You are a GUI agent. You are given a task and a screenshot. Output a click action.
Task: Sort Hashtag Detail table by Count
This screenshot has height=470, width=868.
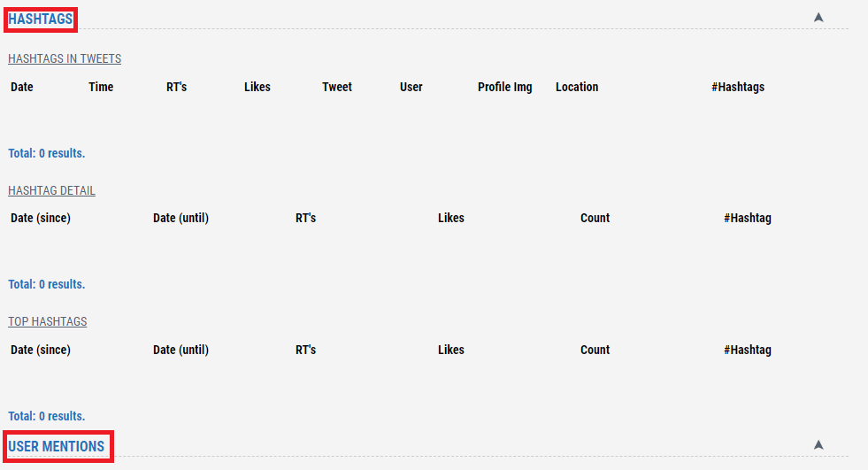pos(595,218)
